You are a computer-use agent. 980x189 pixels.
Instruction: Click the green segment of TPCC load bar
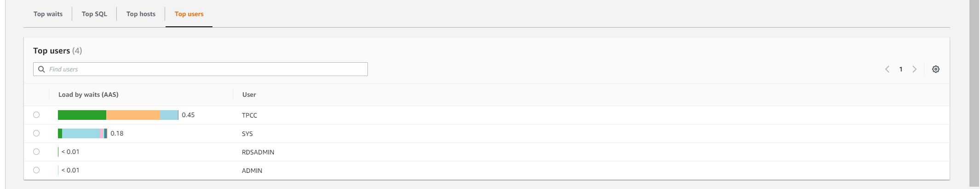coord(82,115)
